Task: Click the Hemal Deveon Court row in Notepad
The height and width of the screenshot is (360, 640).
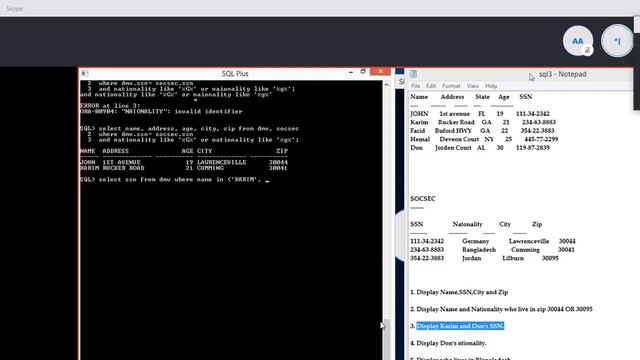Action: [x=484, y=140]
